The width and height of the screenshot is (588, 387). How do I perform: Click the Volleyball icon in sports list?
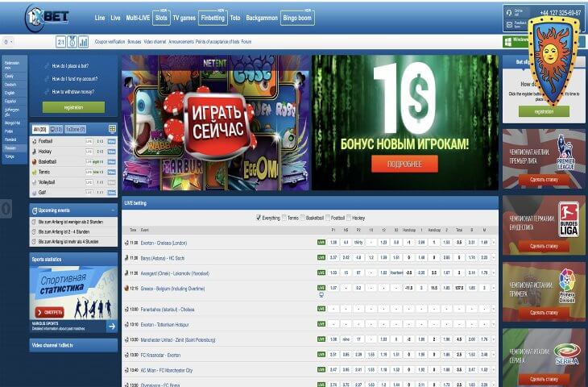[x=35, y=182]
